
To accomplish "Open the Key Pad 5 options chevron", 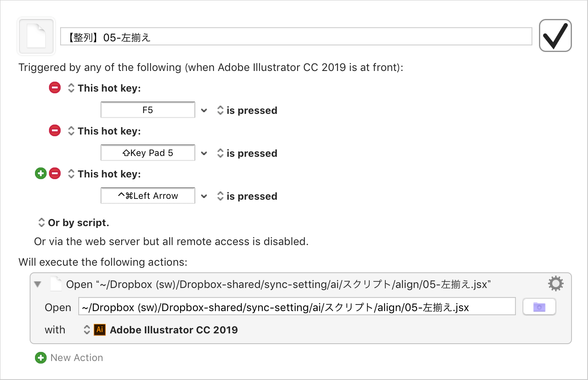I will (x=204, y=153).
